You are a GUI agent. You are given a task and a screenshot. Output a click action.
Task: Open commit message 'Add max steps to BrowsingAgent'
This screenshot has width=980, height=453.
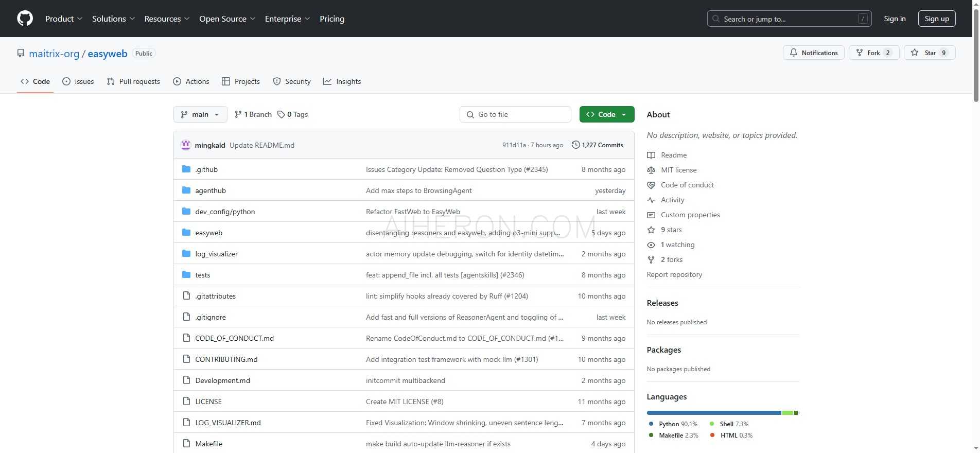419,190
